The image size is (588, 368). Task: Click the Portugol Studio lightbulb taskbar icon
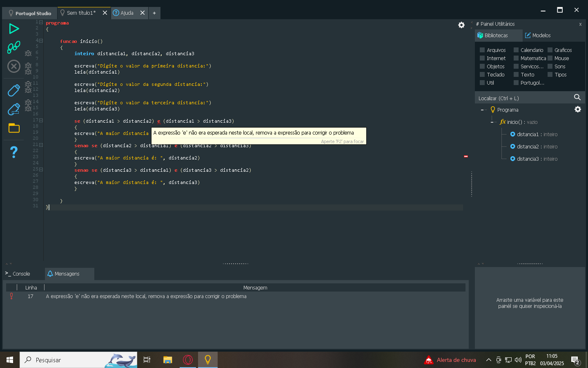208,360
